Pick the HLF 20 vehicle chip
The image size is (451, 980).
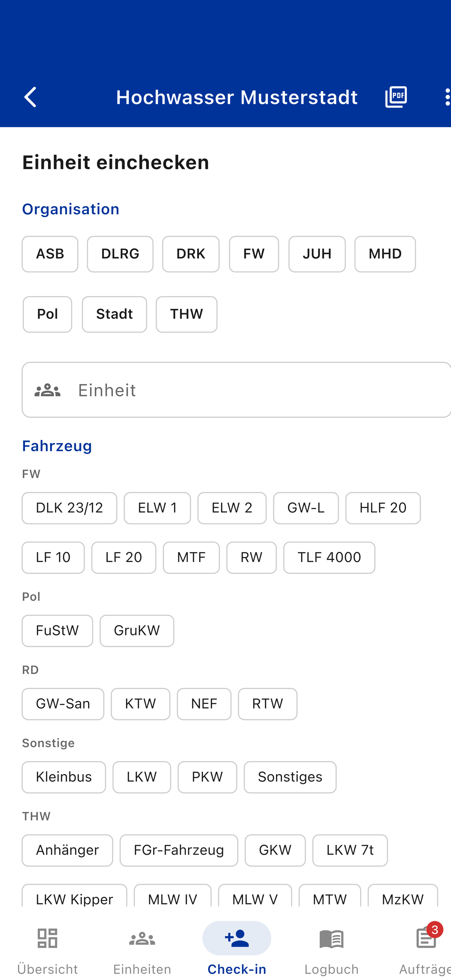click(383, 508)
